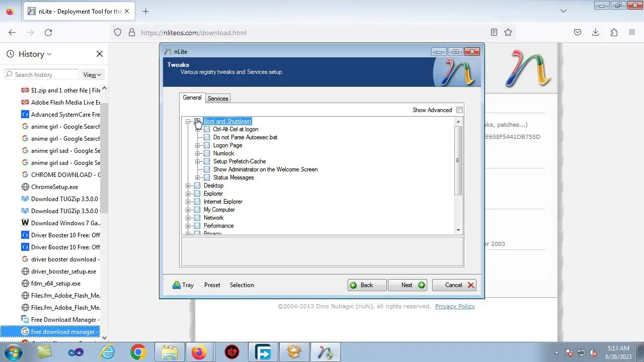Open 'Free Download Manager -' history entry
644x362 pixels.
pyautogui.click(x=60, y=320)
